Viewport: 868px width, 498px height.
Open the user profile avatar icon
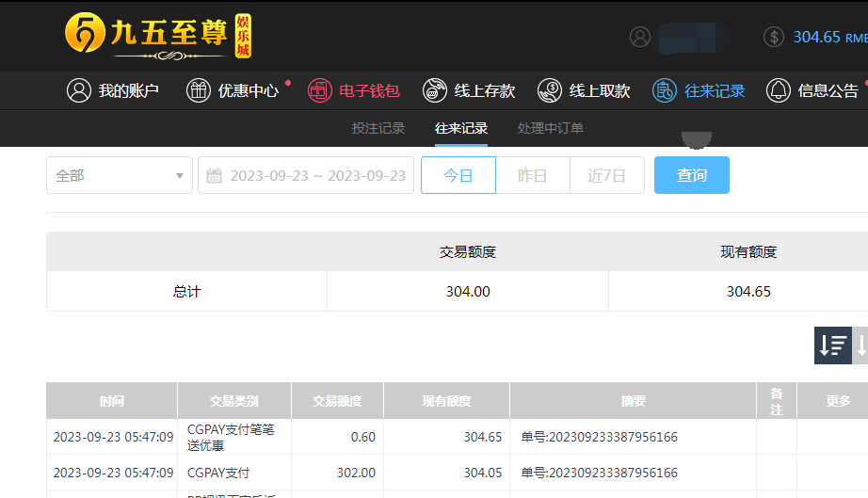click(x=640, y=37)
